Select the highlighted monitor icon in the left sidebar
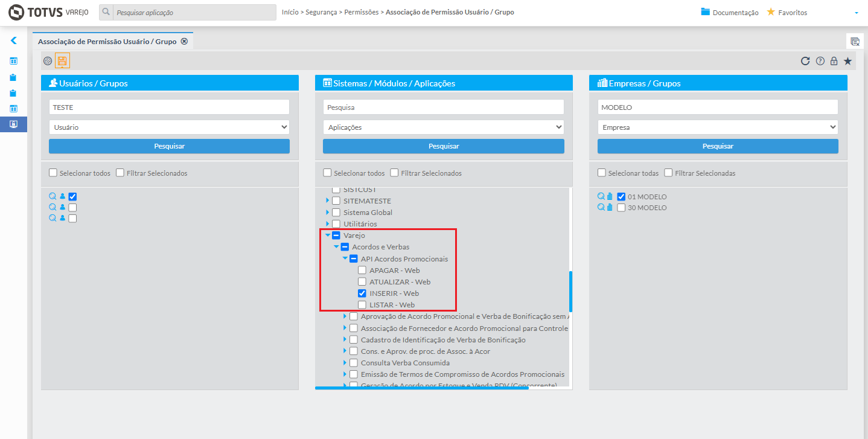Screen dimensions: 868x439 click(13, 124)
